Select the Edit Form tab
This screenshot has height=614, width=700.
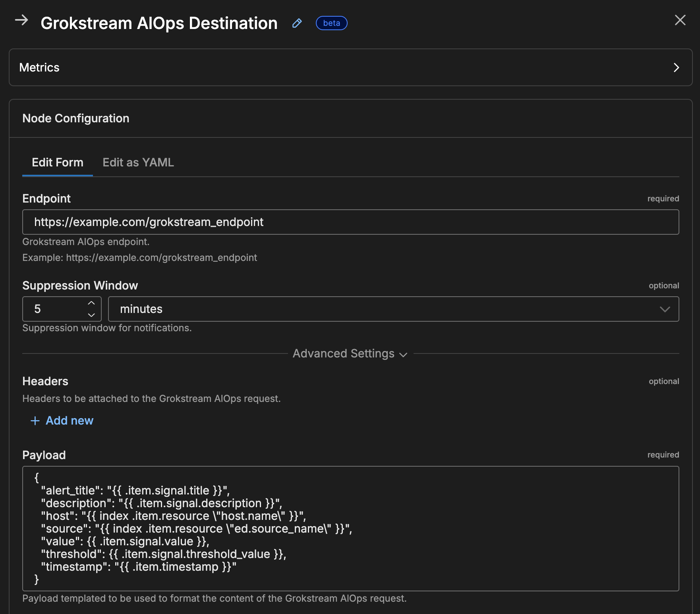click(57, 162)
